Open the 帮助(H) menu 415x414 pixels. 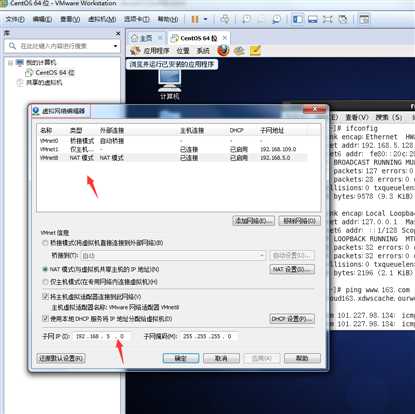(168, 19)
